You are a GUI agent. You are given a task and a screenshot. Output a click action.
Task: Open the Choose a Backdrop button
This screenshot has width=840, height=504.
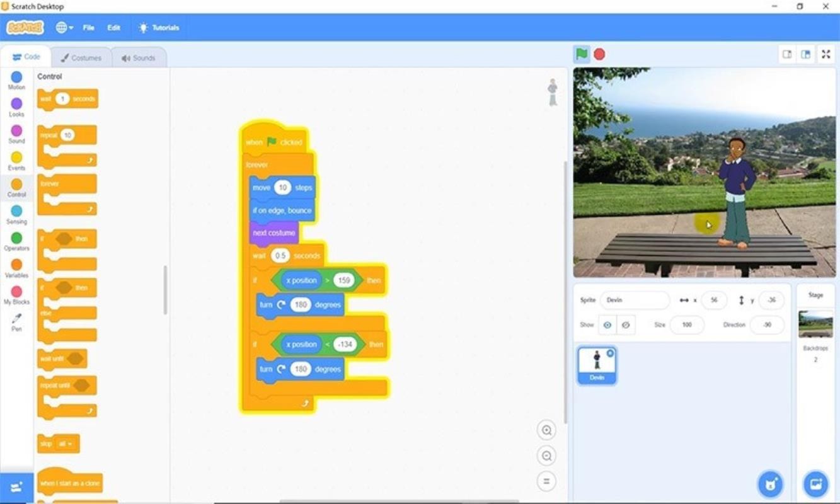tap(815, 484)
